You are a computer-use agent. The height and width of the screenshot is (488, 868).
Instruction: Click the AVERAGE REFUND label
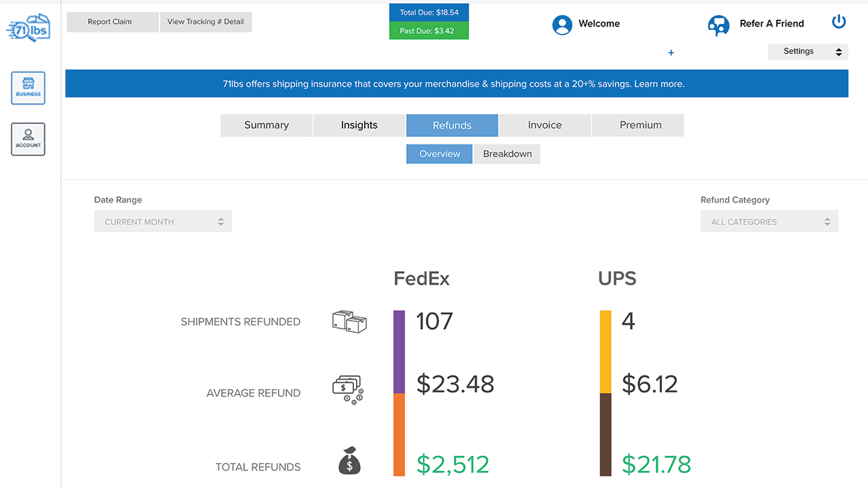point(254,393)
